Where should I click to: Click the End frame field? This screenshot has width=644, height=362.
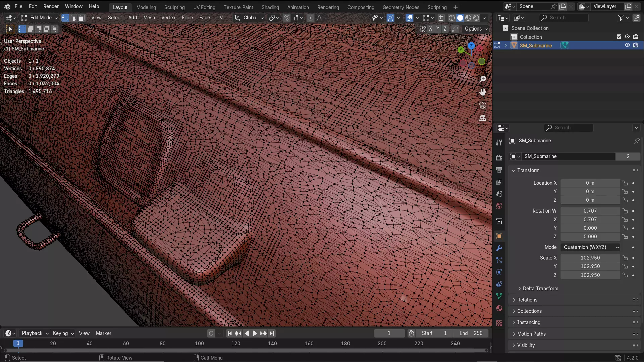click(x=471, y=333)
